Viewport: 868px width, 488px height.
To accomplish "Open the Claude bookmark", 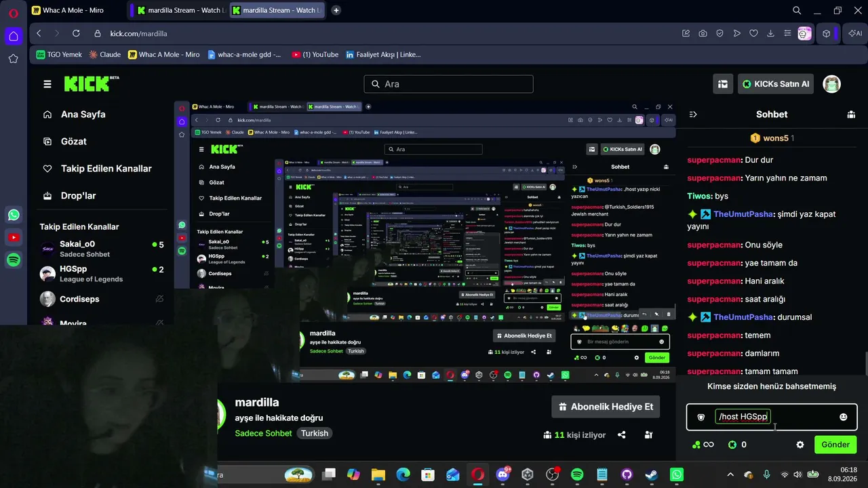I will point(105,54).
